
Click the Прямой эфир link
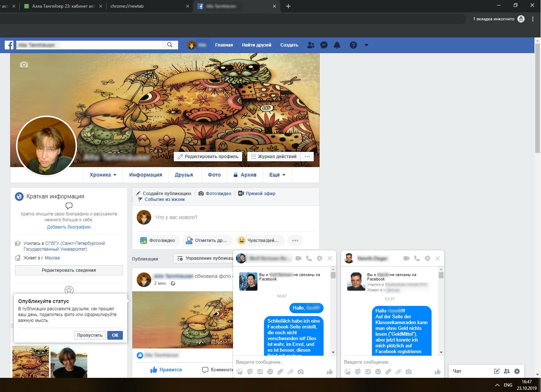257,194
